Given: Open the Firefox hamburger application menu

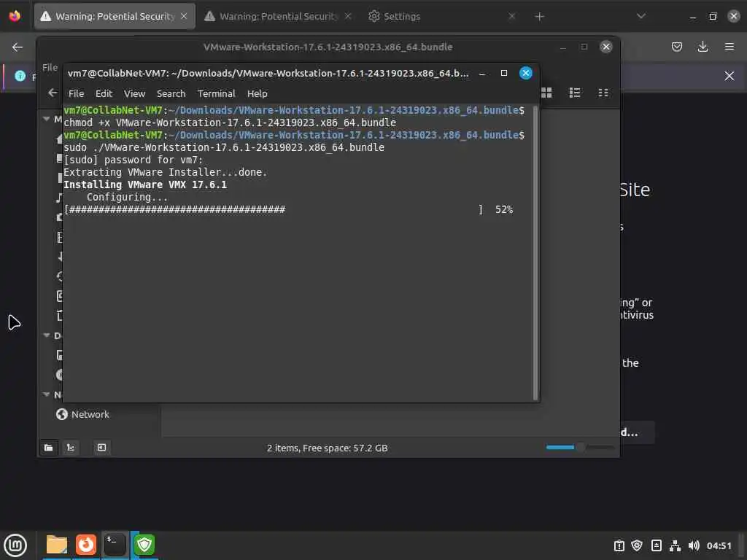Looking at the screenshot, I should click(x=729, y=47).
